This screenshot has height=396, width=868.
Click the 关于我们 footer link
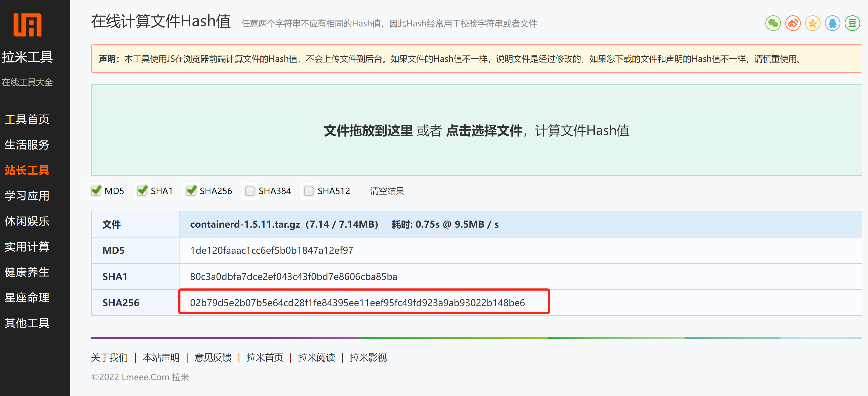(109, 358)
